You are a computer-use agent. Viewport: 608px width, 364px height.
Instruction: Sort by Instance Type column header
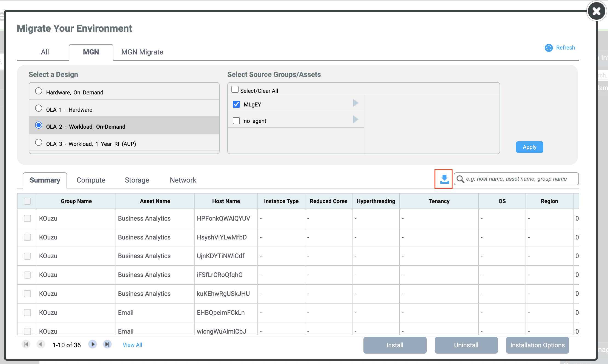point(281,201)
